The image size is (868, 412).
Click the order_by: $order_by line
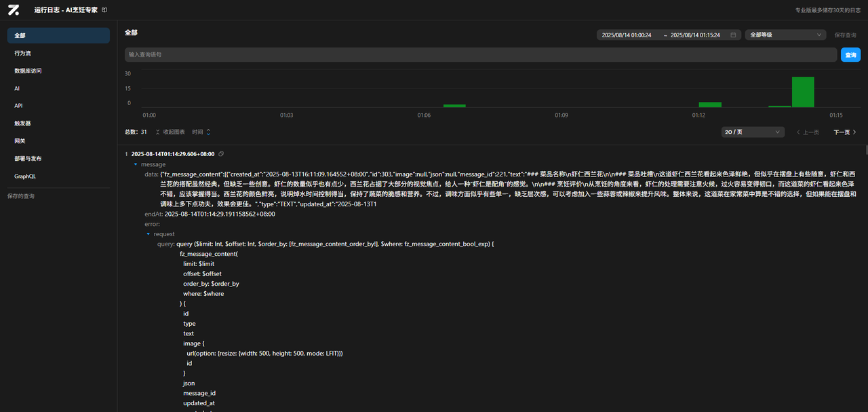pyautogui.click(x=211, y=284)
